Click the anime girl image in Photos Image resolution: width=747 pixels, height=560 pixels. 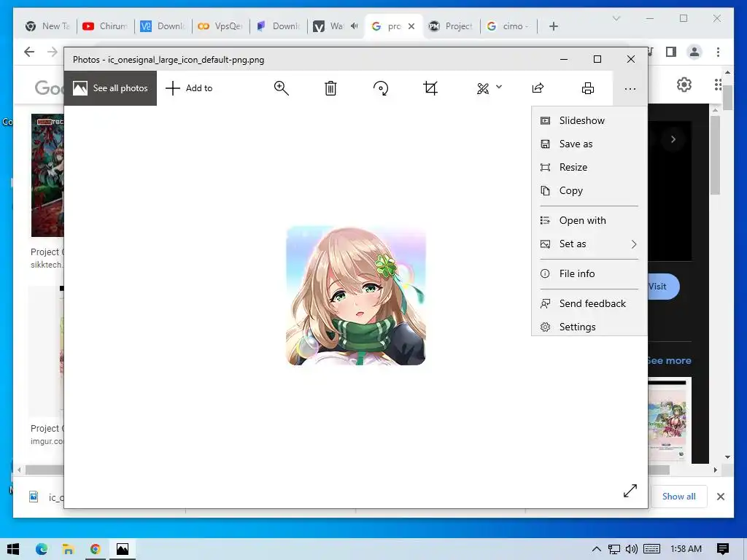[x=356, y=295]
